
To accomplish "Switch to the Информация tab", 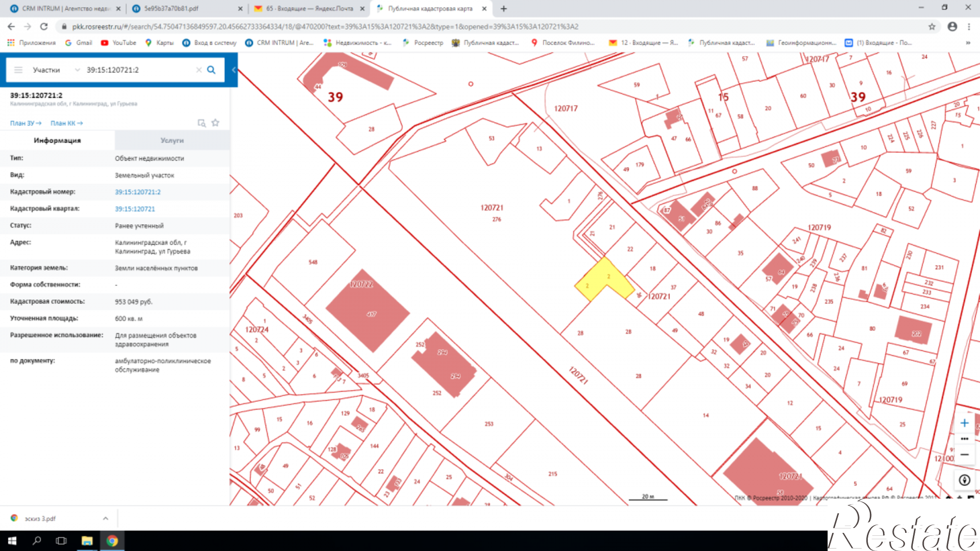I will point(57,141).
